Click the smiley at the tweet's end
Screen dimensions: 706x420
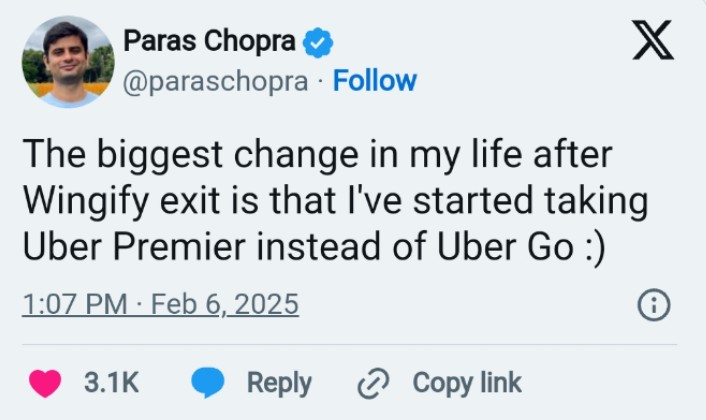pos(590,248)
